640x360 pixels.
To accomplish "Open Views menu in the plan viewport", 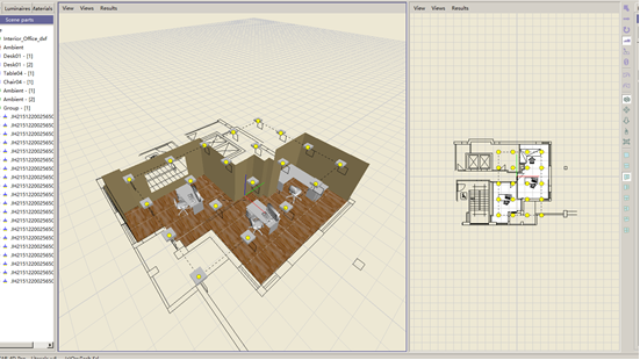I will (x=438, y=8).
